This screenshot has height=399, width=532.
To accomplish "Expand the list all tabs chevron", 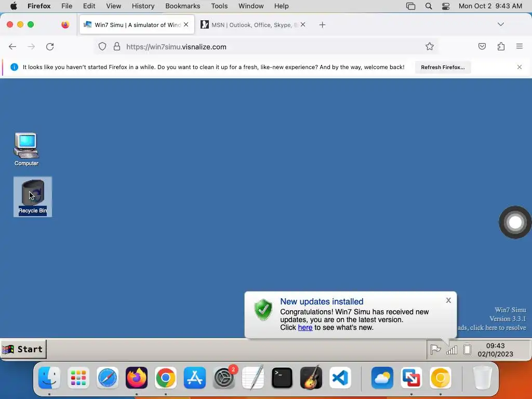I will [x=500, y=24].
